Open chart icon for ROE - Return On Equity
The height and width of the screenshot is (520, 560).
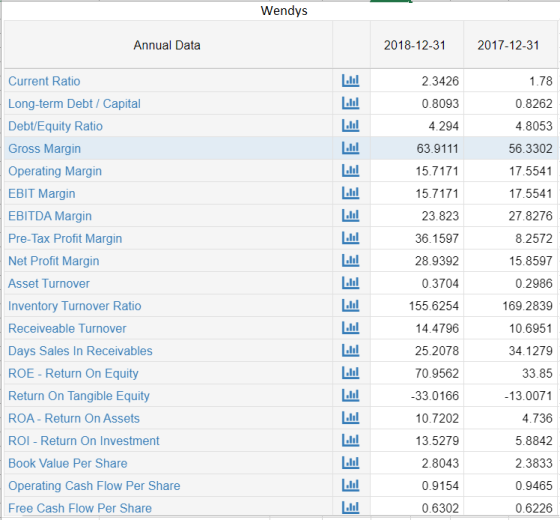pyautogui.click(x=350, y=373)
